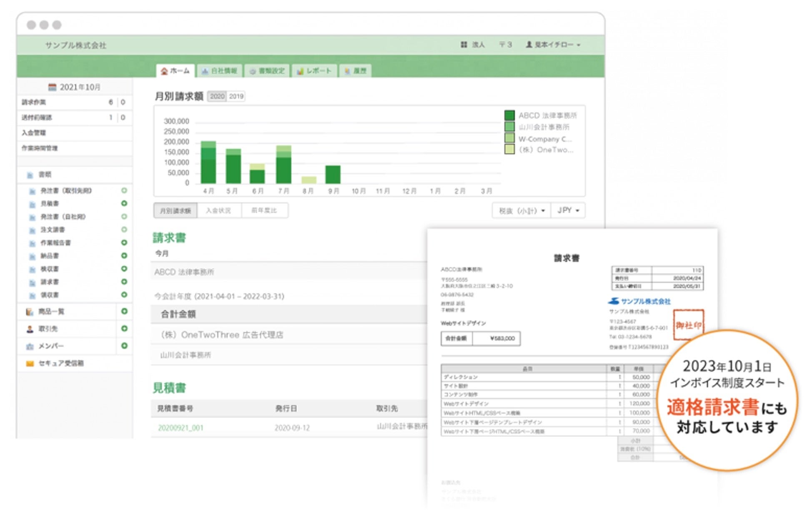Click the plus icon beside 見積書

pos(124,203)
